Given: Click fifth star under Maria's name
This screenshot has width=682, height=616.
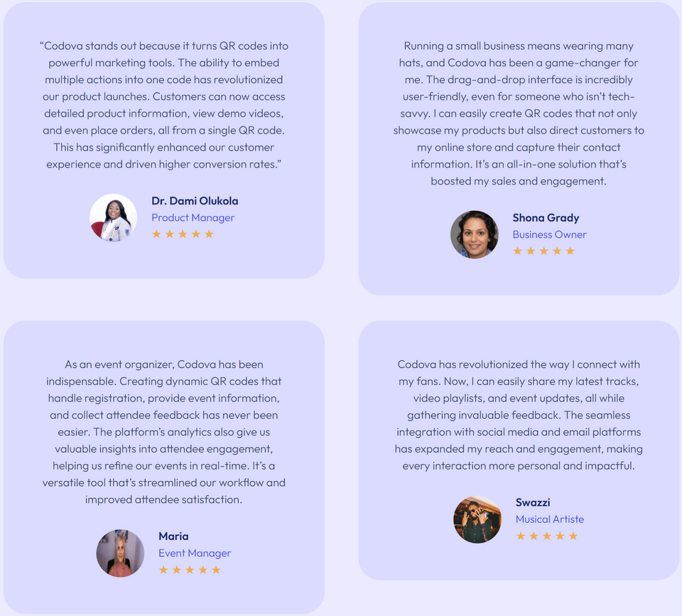Looking at the screenshot, I should pyautogui.click(x=216, y=570).
